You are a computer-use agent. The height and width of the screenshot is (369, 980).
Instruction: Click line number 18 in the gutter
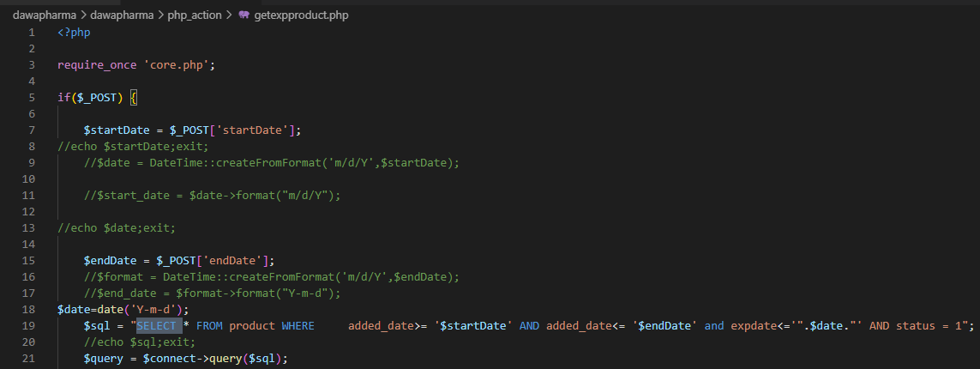click(29, 308)
